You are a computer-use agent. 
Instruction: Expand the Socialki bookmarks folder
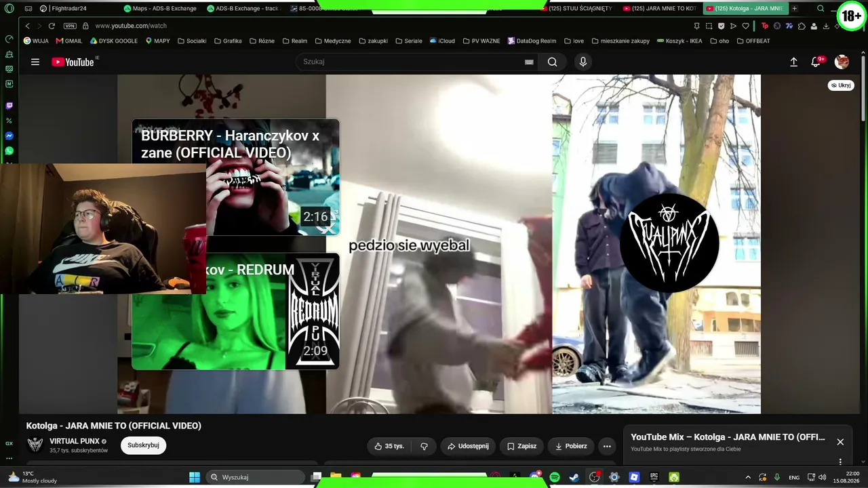coord(192,41)
